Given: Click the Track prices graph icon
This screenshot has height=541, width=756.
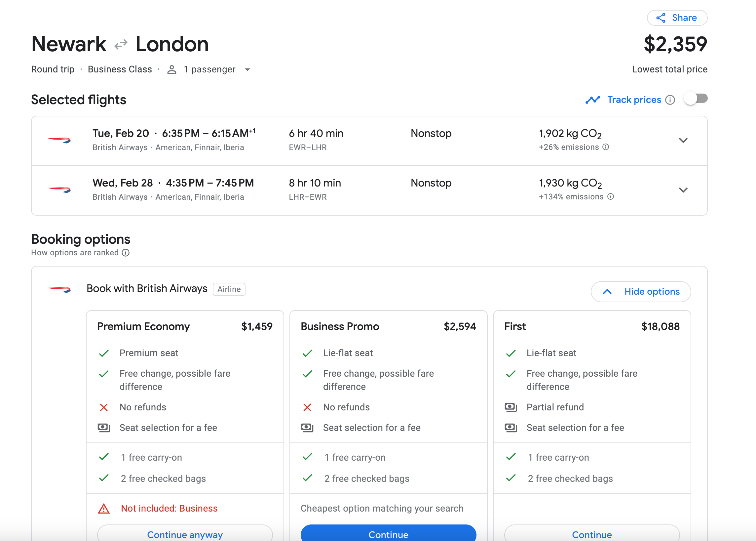Looking at the screenshot, I should (592, 100).
